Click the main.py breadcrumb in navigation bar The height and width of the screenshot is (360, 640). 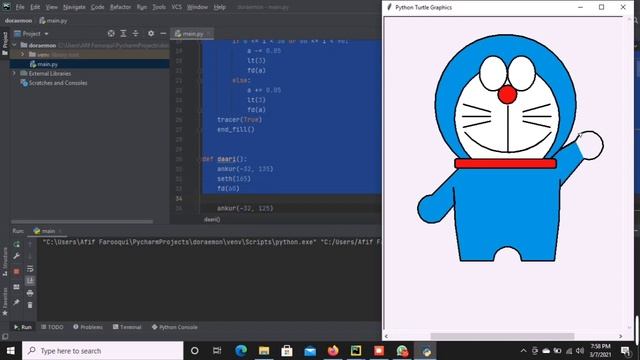point(53,20)
